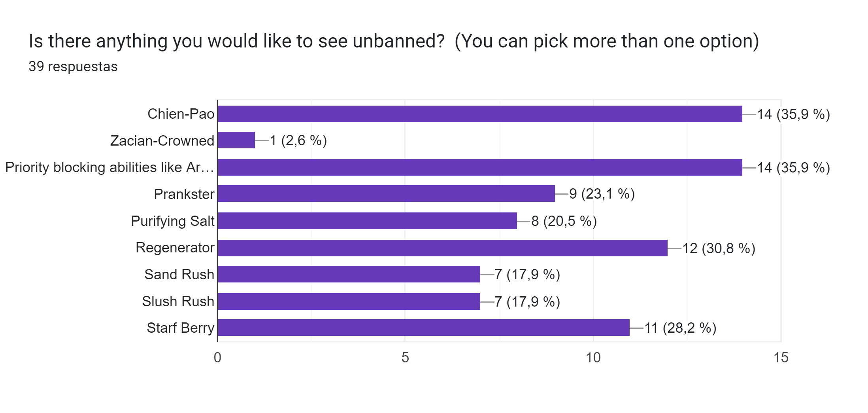868x413 pixels.
Task: Click the '39 respuestas' text
Action: [x=73, y=66]
